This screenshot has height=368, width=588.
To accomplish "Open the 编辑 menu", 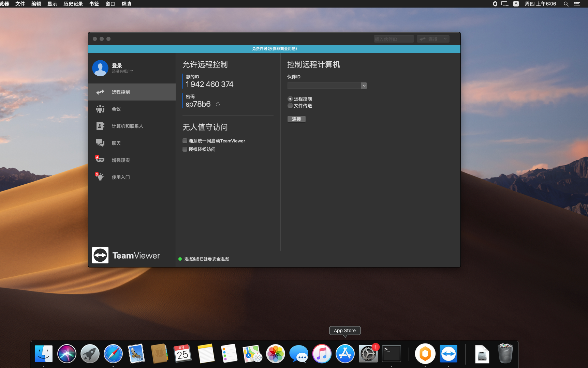I will 36,4.
